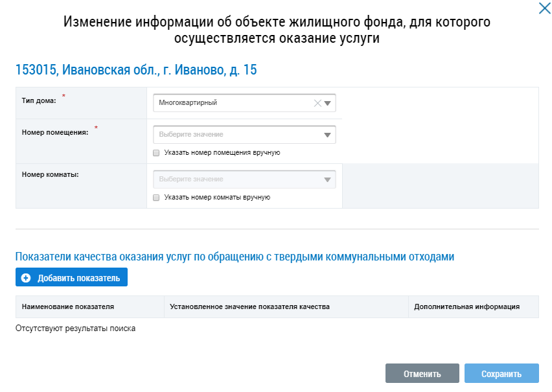The width and height of the screenshot is (552, 392).
Task: Enable the manual помещения number checkbox
Action: click(x=156, y=153)
